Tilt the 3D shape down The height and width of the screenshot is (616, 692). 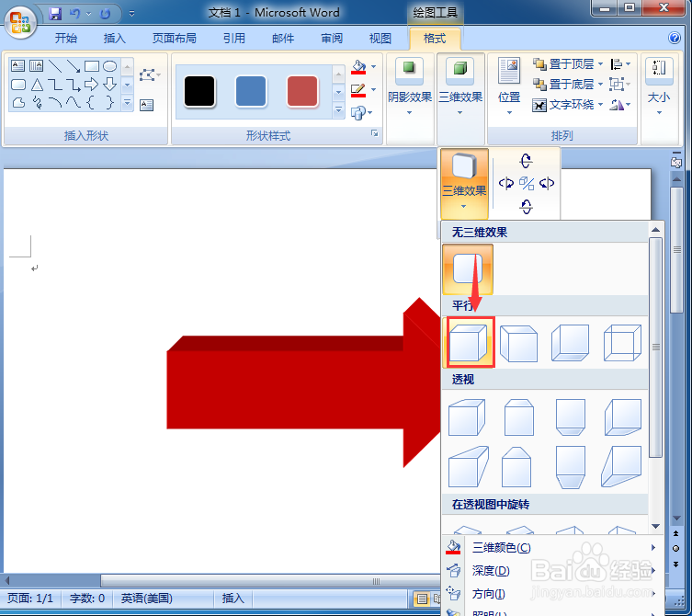526,206
